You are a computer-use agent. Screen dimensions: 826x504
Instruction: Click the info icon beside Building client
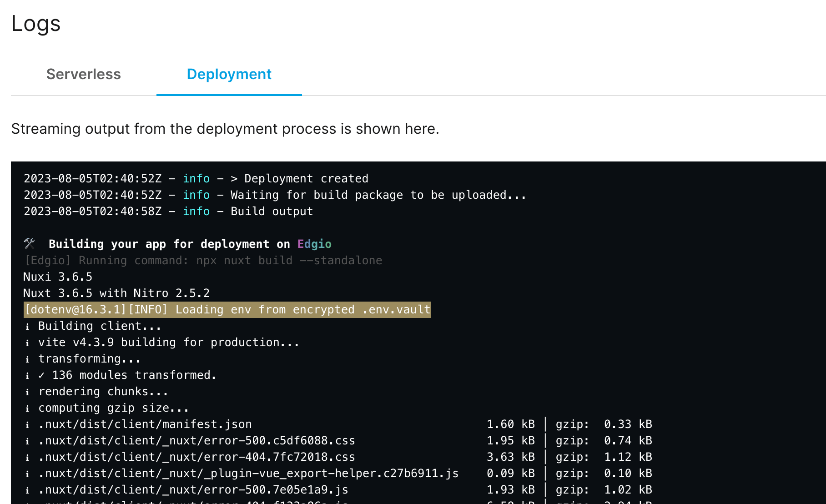[x=27, y=327]
